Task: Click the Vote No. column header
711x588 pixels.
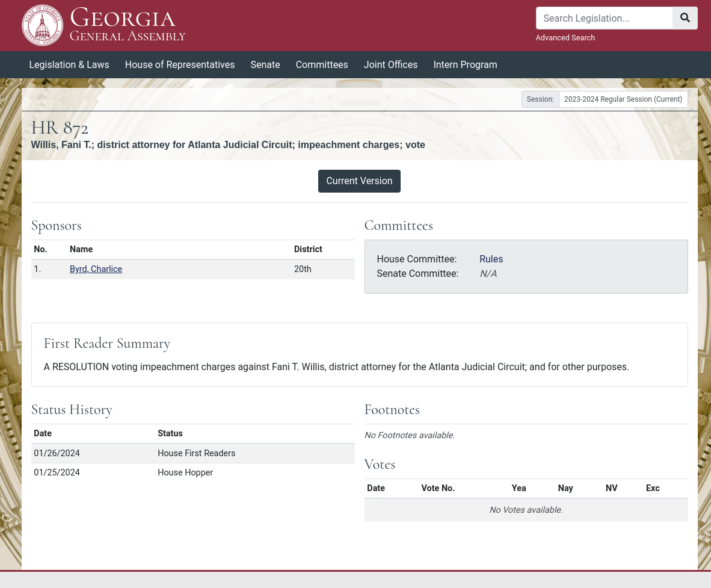Action: (438, 488)
